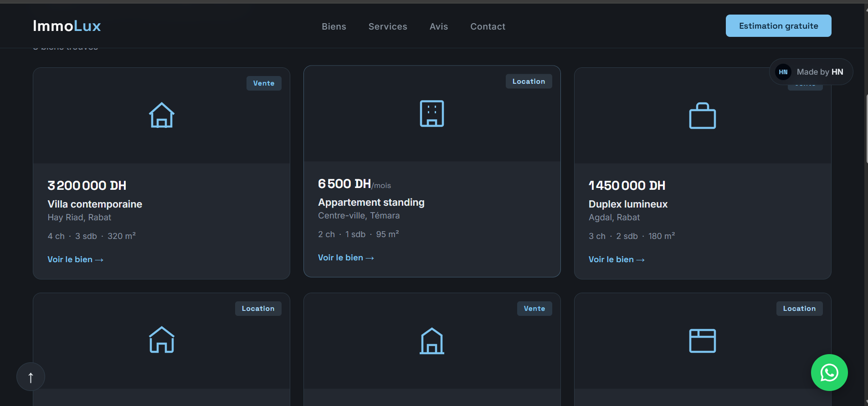Select the Appartement standing title

371,202
